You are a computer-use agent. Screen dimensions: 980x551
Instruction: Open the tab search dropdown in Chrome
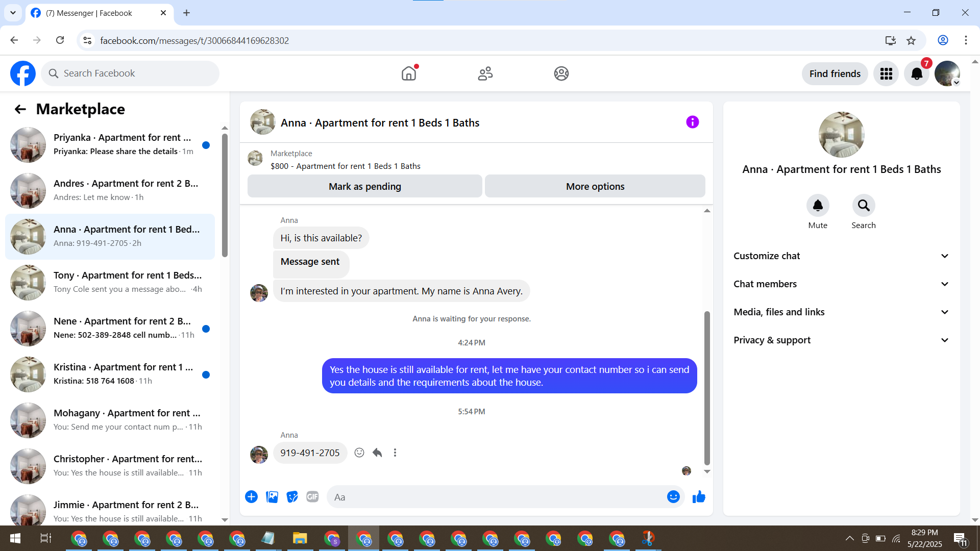[x=13, y=13]
